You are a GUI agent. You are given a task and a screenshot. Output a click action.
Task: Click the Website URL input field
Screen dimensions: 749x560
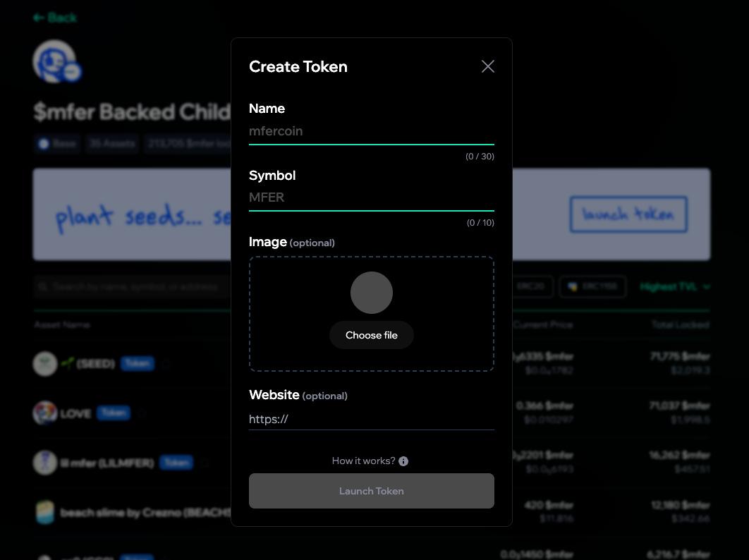click(371, 419)
